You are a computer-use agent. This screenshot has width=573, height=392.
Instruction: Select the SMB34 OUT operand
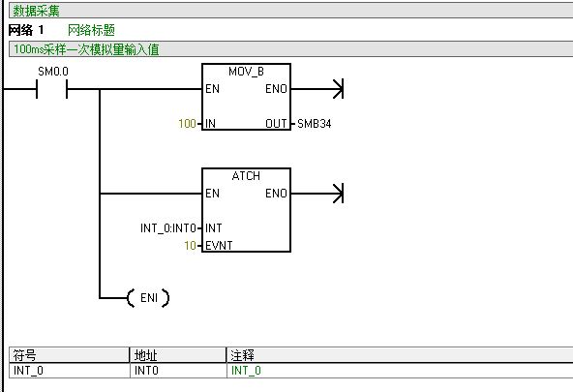click(315, 124)
